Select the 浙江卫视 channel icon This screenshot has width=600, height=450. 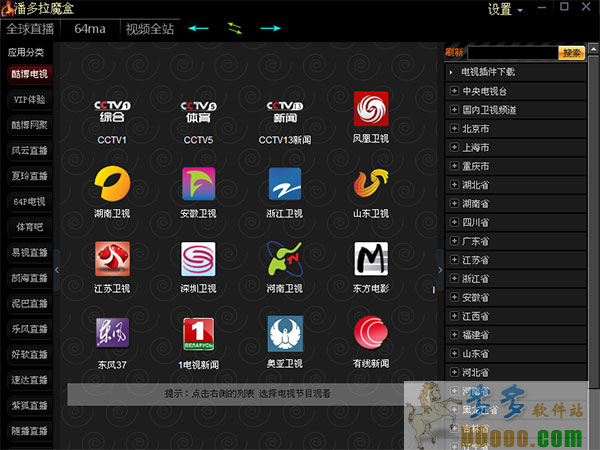coord(285,184)
